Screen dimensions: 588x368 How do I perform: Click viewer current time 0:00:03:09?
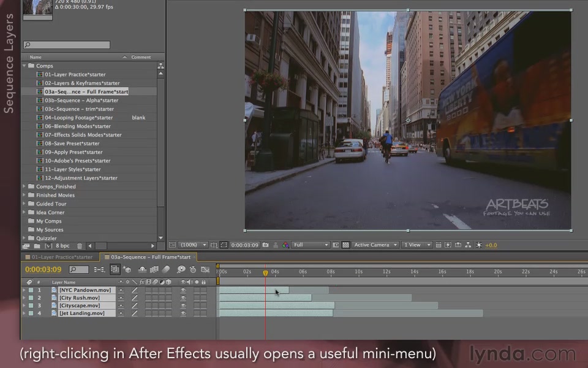[244, 245]
